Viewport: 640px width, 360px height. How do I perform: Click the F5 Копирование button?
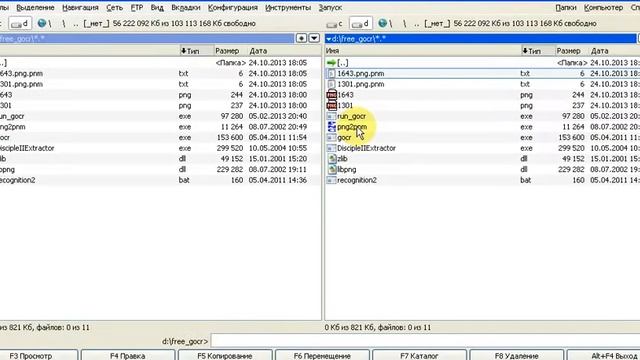coord(225,355)
